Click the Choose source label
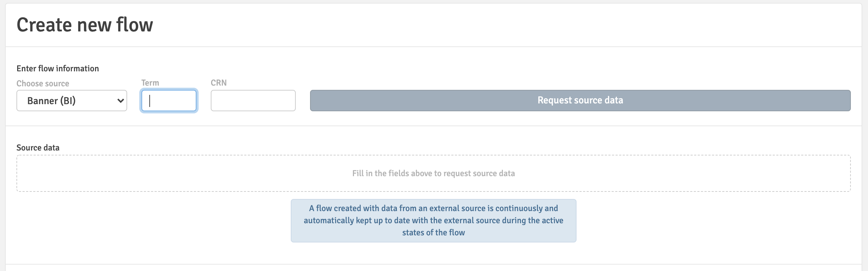 (43, 83)
